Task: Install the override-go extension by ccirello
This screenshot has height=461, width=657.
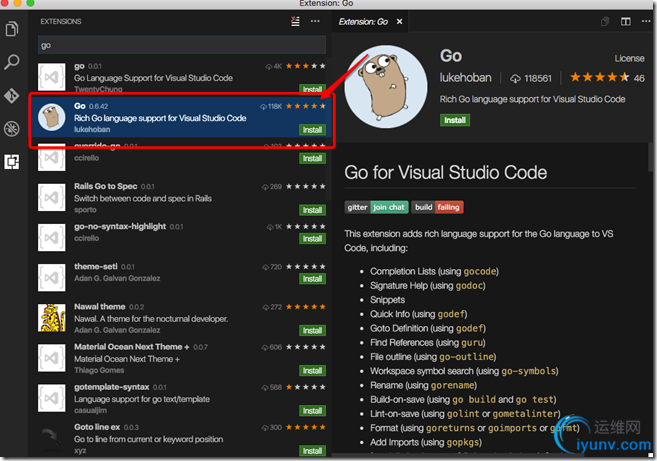Action: [313, 158]
